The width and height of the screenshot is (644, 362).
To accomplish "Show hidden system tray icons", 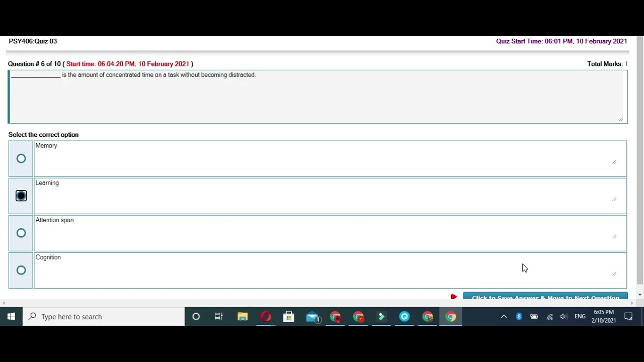I will pyautogui.click(x=504, y=317).
